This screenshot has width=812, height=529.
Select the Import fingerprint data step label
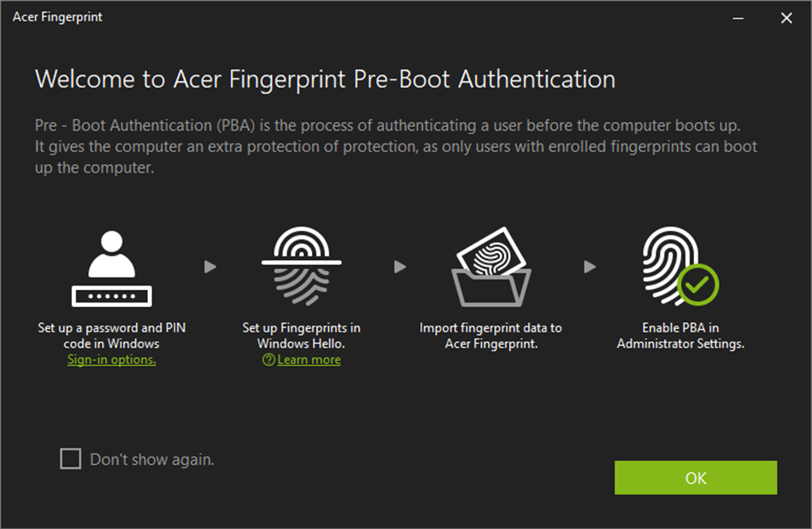(x=491, y=335)
